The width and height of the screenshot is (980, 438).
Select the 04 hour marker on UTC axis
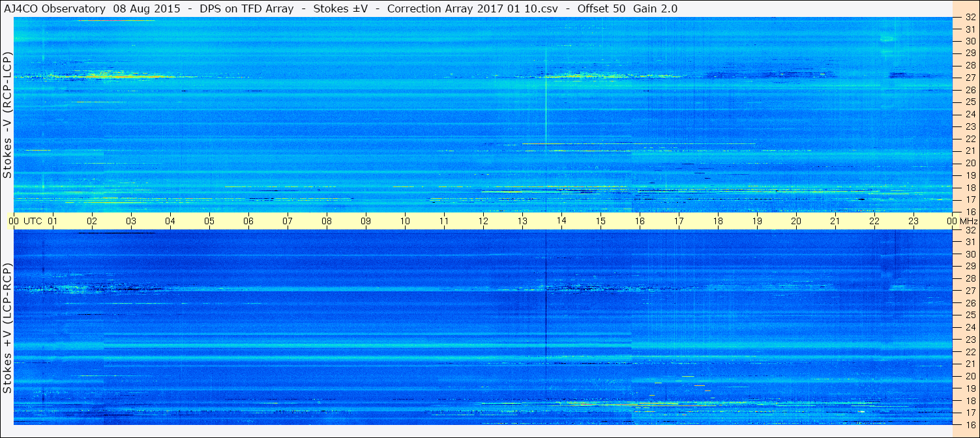[170, 221]
